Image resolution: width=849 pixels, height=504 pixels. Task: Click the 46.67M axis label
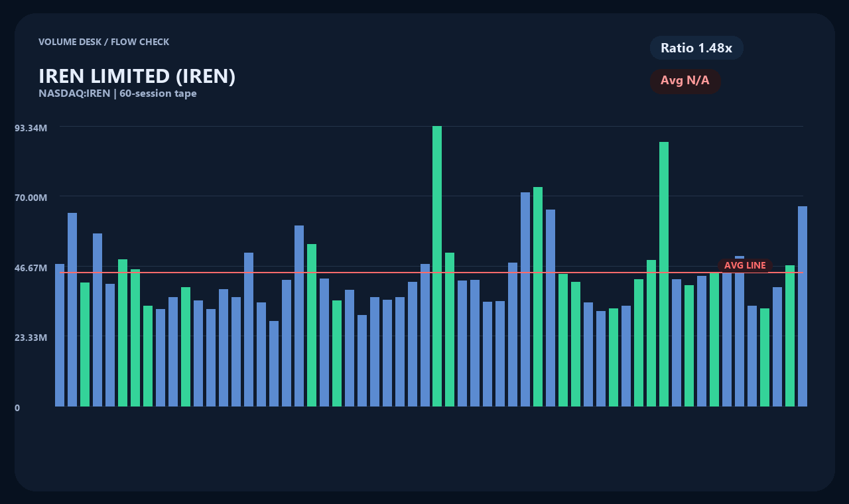pyautogui.click(x=31, y=267)
